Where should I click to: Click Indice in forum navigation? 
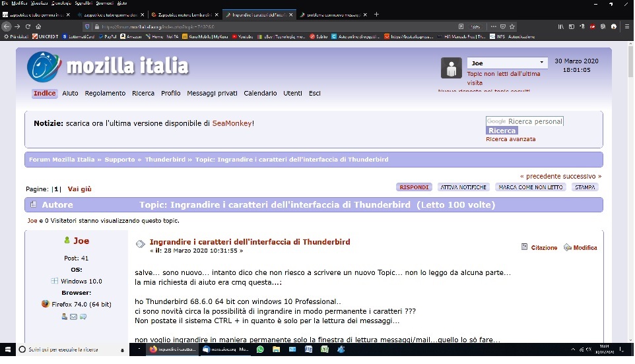(x=44, y=94)
